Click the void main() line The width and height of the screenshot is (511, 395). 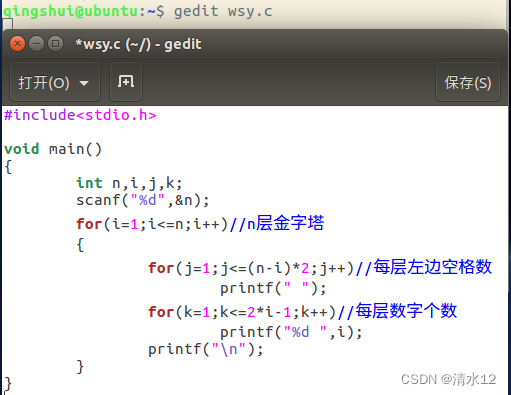[53, 149]
